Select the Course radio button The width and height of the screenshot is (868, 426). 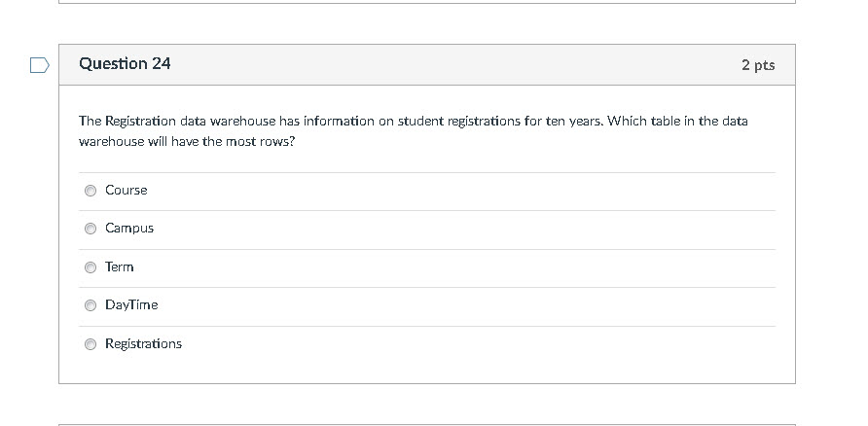coord(90,191)
